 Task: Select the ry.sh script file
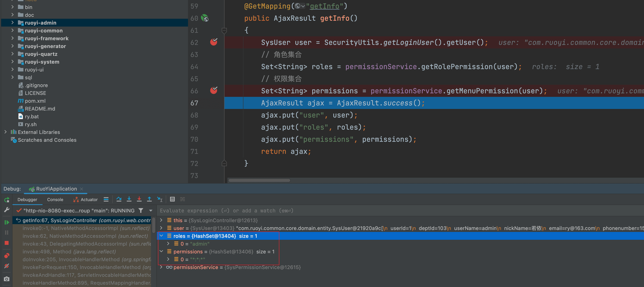pos(30,124)
